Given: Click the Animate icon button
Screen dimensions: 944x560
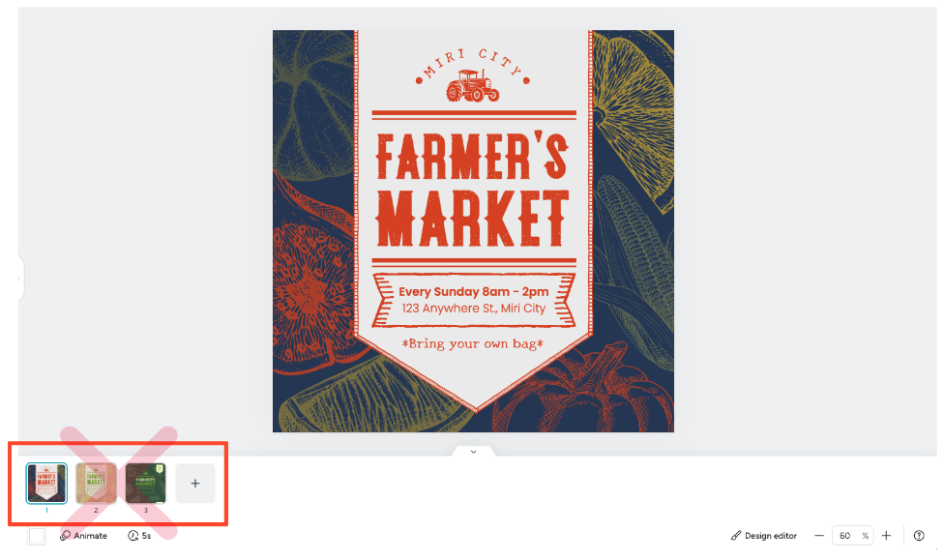Looking at the screenshot, I should [x=66, y=535].
